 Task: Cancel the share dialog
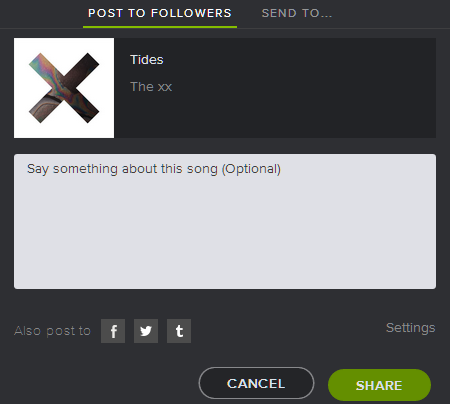tap(256, 383)
